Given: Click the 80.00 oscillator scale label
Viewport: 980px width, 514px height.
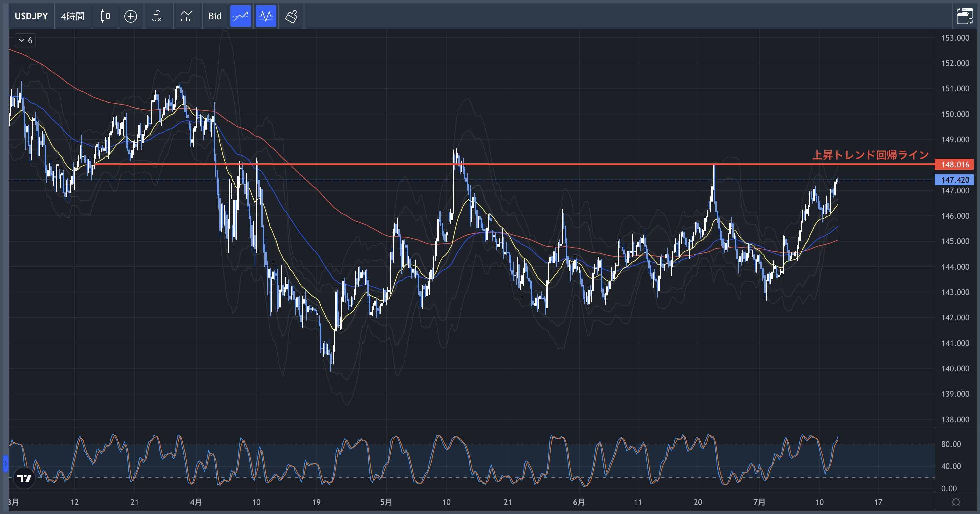Looking at the screenshot, I should click(x=951, y=444).
